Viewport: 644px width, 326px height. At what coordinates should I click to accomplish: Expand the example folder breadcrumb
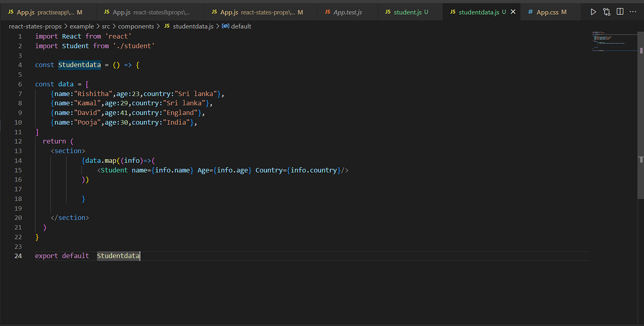pyautogui.click(x=82, y=26)
